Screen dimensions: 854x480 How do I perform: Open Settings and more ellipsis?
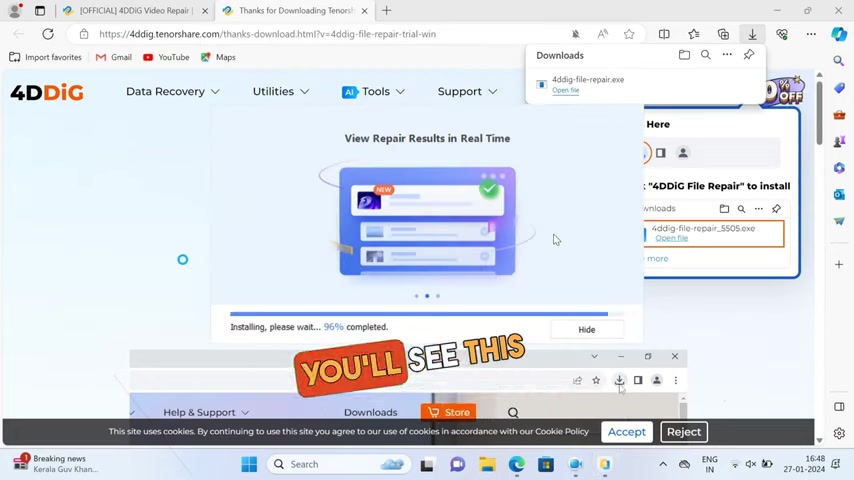pyautogui.click(x=811, y=34)
